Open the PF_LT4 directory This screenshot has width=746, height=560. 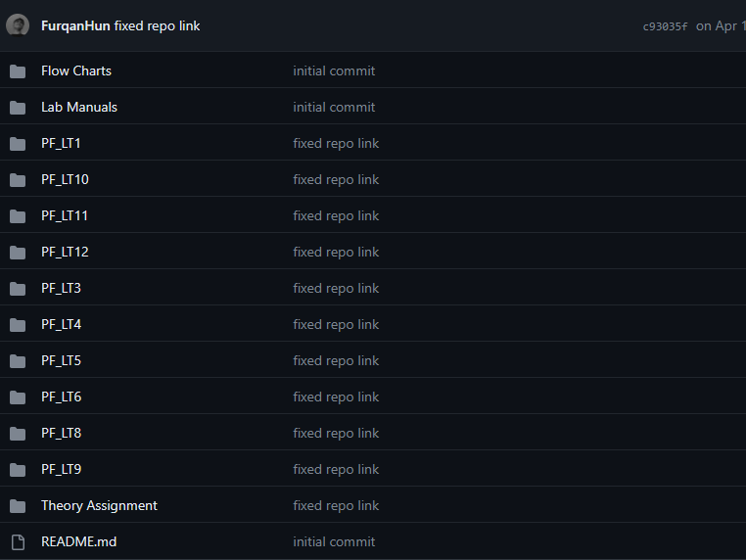[x=61, y=324]
